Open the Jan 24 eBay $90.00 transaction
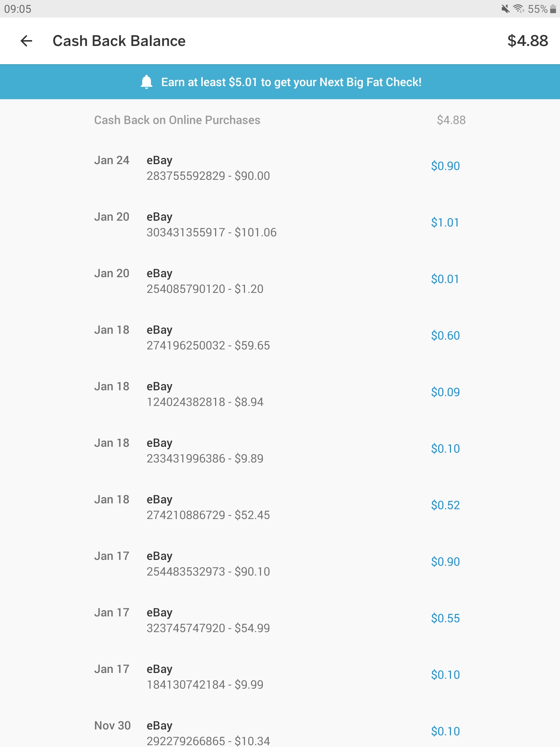Screen dimensions: 560x747 click(x=208, y=168)
